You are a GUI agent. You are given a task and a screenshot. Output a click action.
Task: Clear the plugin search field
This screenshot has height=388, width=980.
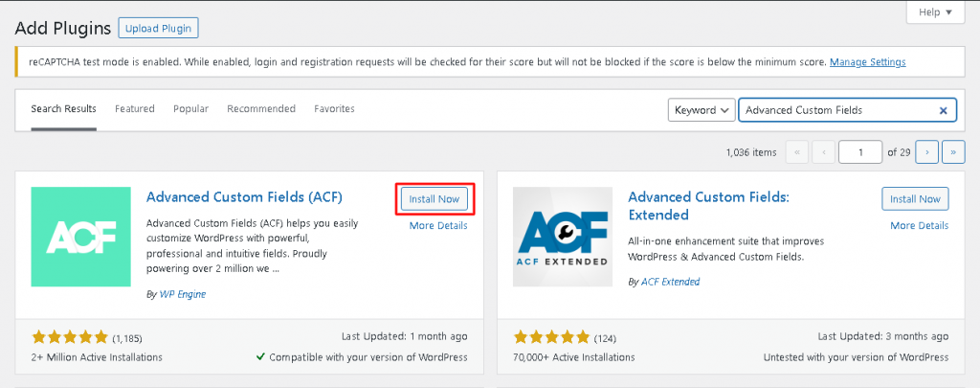coord(943,110)
